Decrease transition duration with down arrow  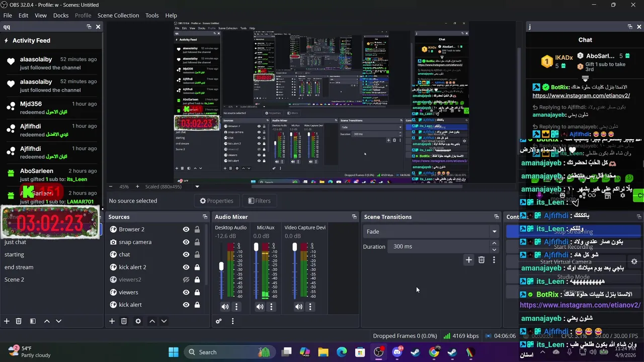pos(494,249)
